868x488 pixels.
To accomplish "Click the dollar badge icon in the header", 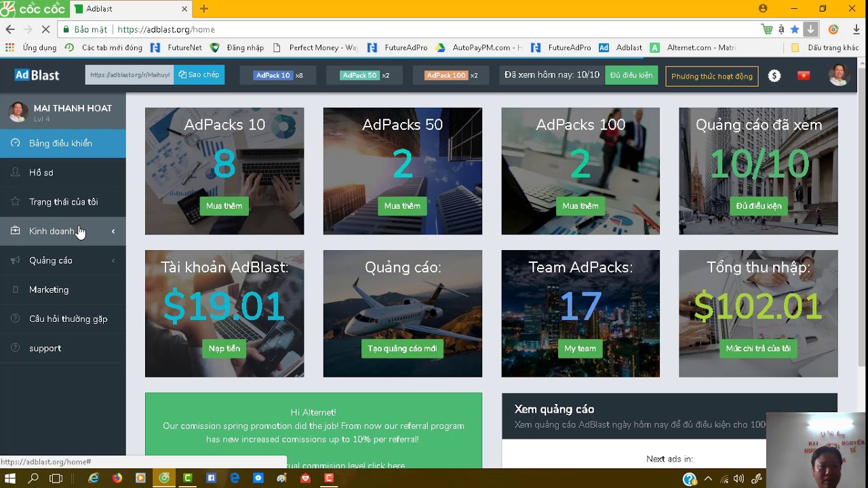I will [x=774, y=76].
